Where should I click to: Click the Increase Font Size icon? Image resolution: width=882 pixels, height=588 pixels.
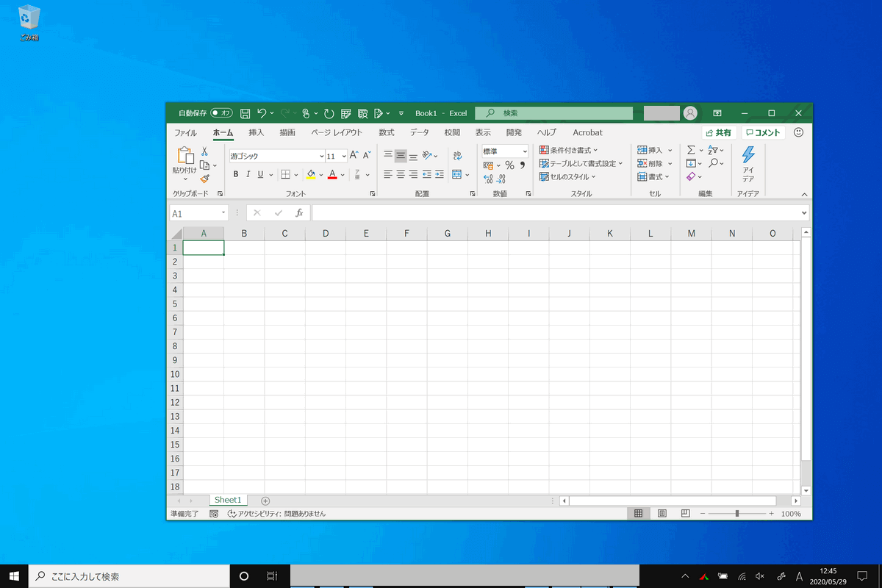[354, 155]
